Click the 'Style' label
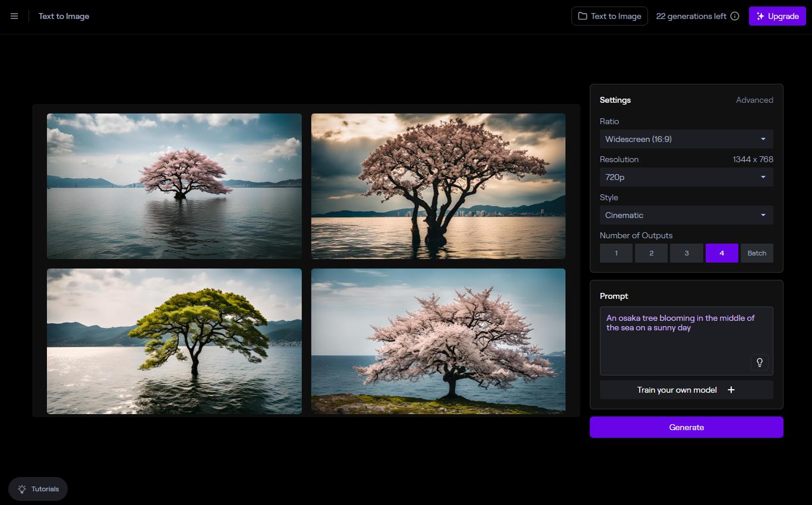Screen dimensions: 812x505 (609, 197)
